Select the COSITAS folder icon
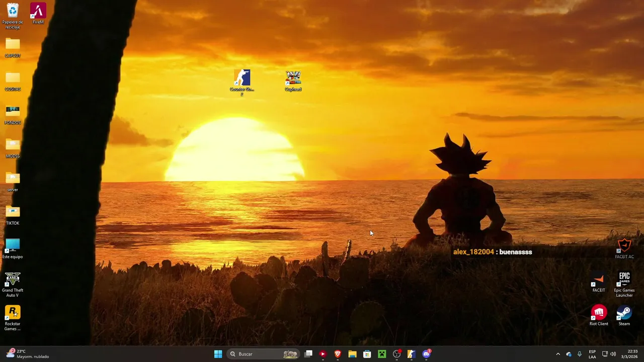The image size is (644, 362). pyautogui.click(x=13, y=81)
